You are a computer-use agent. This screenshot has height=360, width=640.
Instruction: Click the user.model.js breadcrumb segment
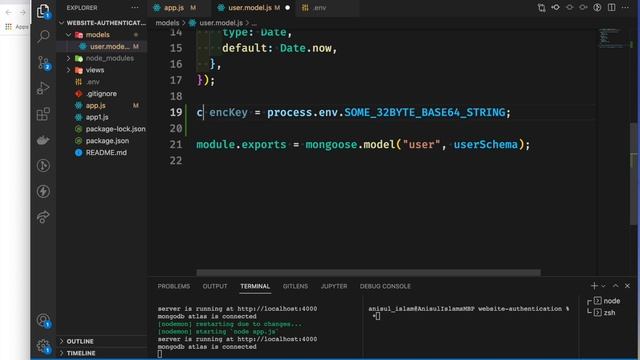click(x=221, y=23)
